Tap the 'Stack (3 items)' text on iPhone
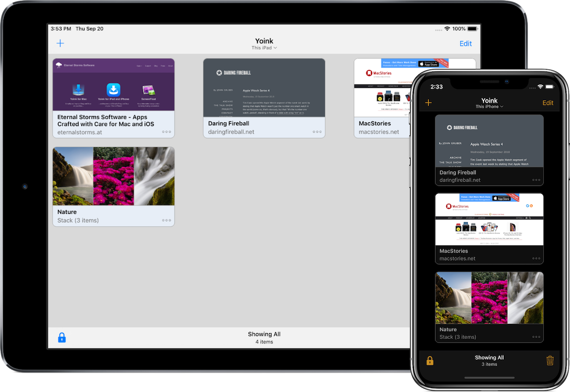570x392 pixels. [458, 337]
